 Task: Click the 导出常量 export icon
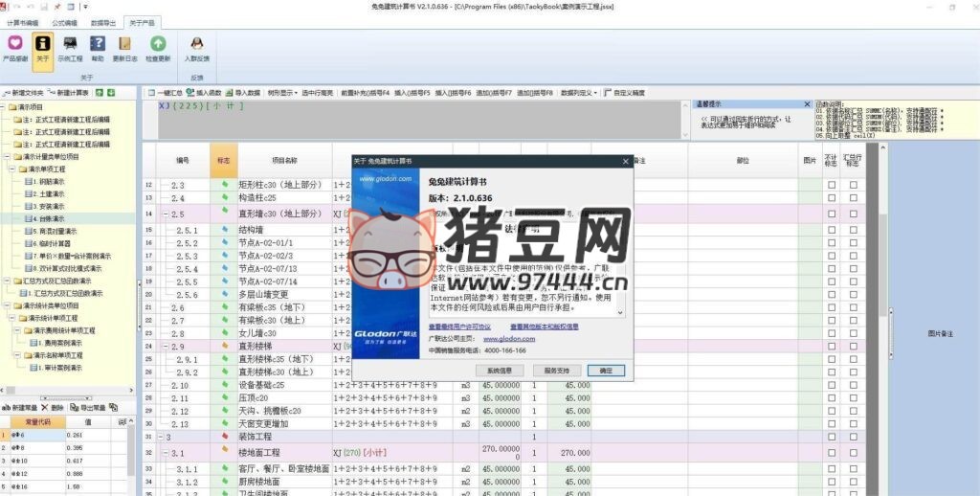[x=75, y=407]
